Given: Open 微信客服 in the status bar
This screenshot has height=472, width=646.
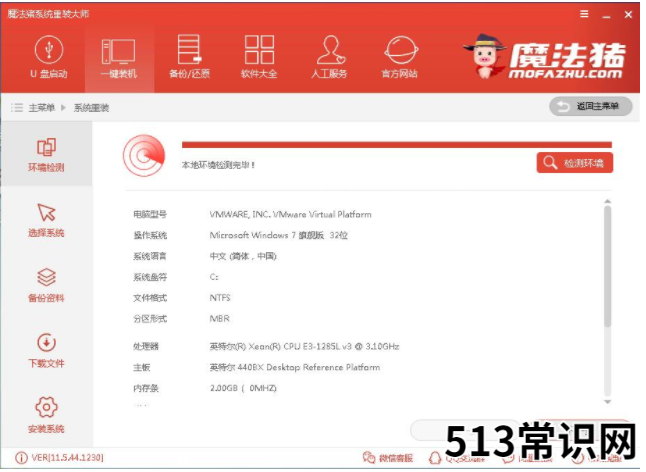Looking at the screenshot, I should [x=388, y=458].
